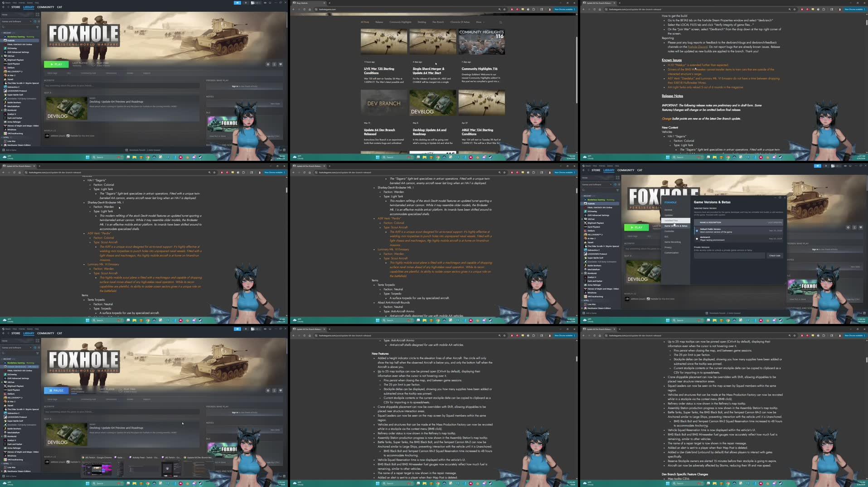Click zoom magnifier icon in blog window address bar
868x487 pixels.
point(499,9)
